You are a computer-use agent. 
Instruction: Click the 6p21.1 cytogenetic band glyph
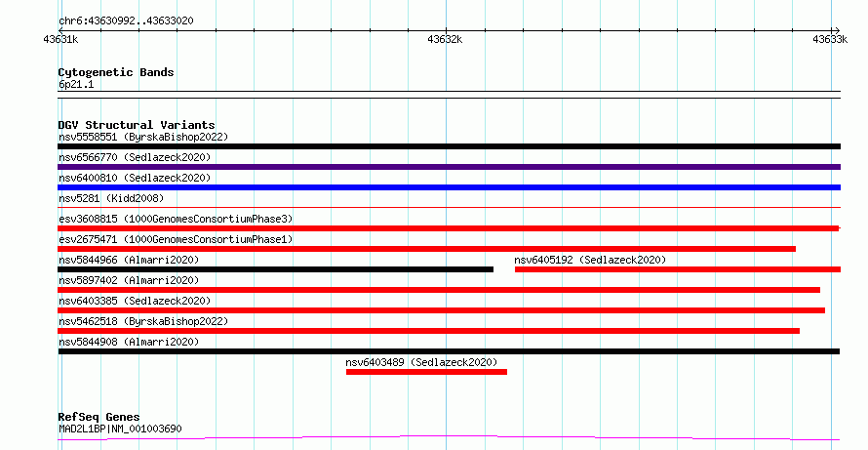[x=449, y=95]
